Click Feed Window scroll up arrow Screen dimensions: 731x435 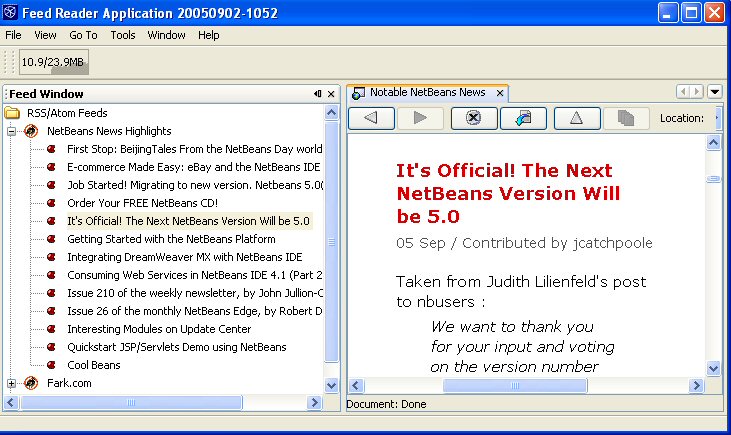[x=331, y=113]
